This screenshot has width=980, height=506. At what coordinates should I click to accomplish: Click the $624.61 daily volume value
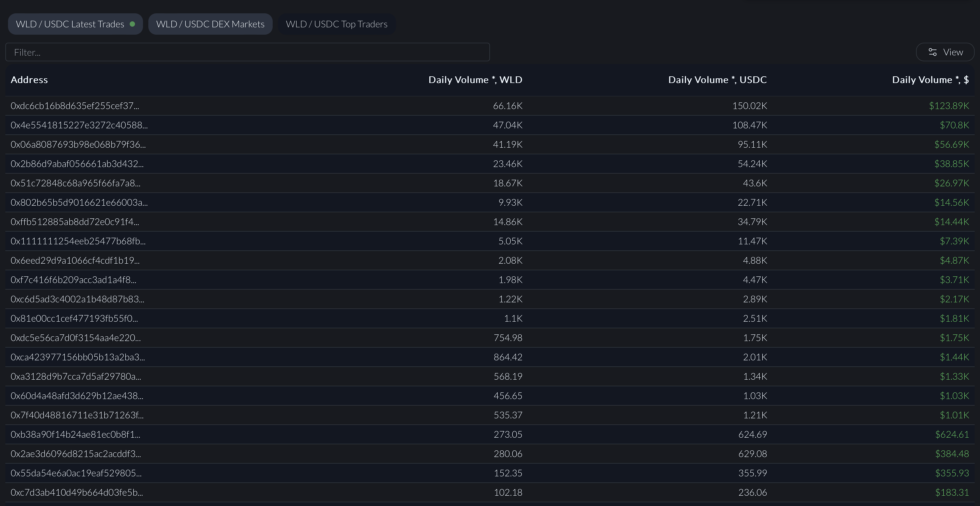(952, 434)
